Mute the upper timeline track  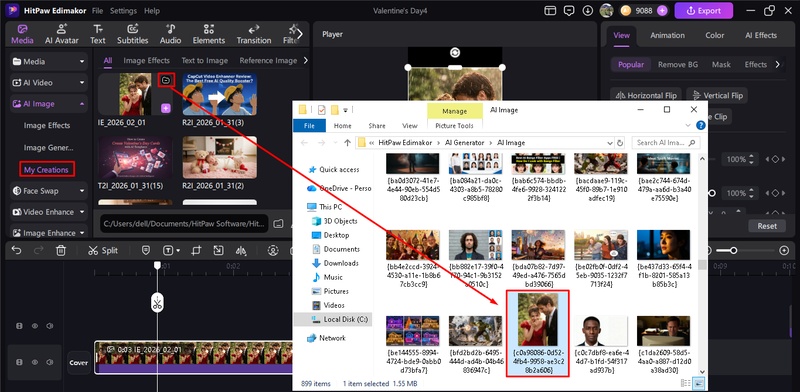coord(50,326)
